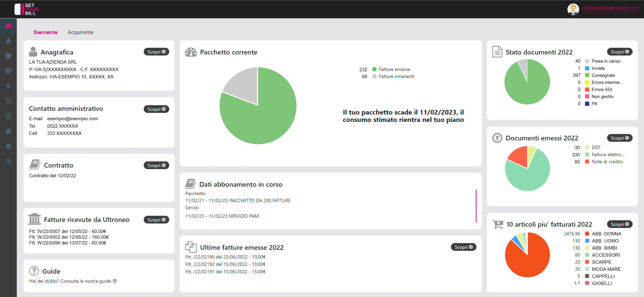The height and width of the screenshot is (297, 644).
Task: Open the dashboard icon in the sidebar
Action: [8, 26]
